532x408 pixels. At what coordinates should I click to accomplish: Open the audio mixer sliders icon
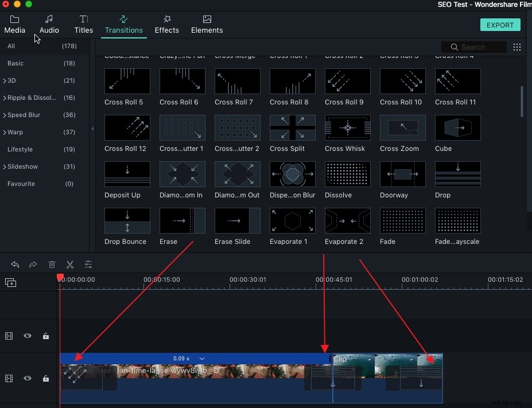(x=88, y=265)
